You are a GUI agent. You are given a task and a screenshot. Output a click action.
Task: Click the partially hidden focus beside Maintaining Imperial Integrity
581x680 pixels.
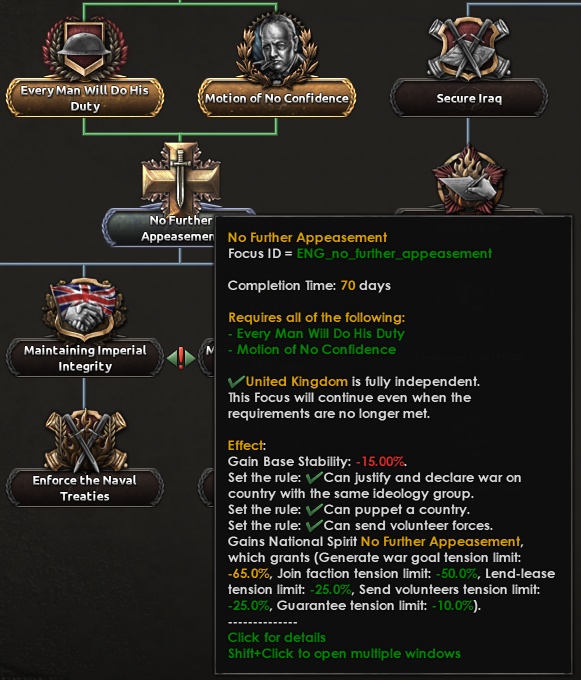(x=206, y=358)
